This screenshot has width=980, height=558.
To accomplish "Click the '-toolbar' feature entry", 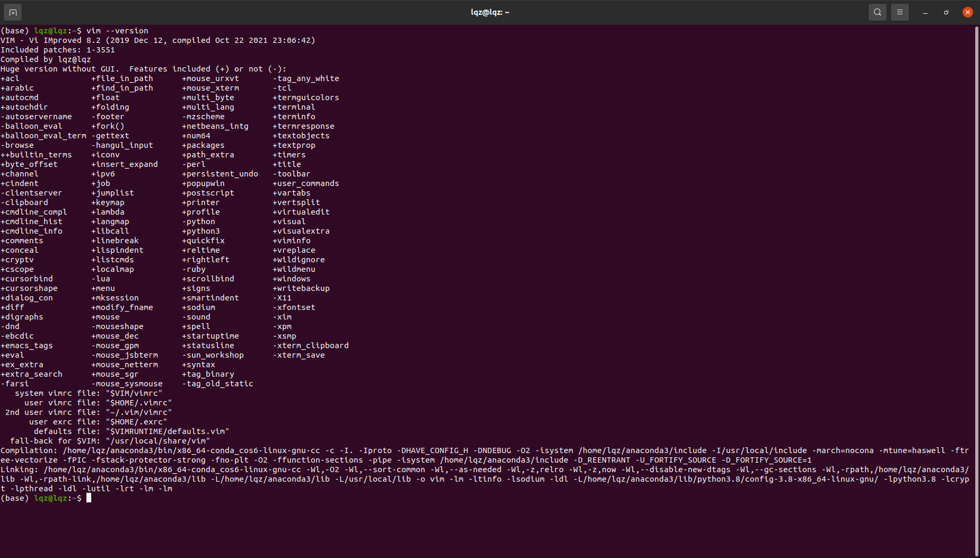I will [292, 174].
